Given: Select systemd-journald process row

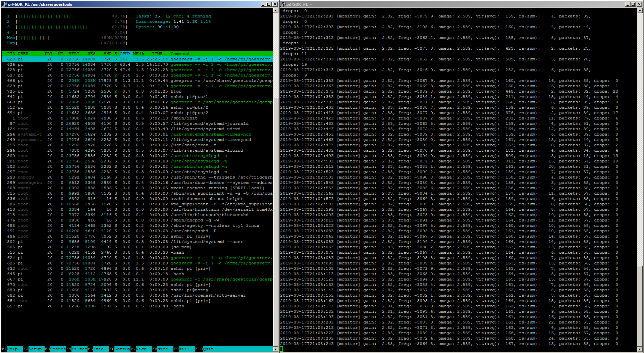Looking at the screenshot, I should tap(137, 123).
